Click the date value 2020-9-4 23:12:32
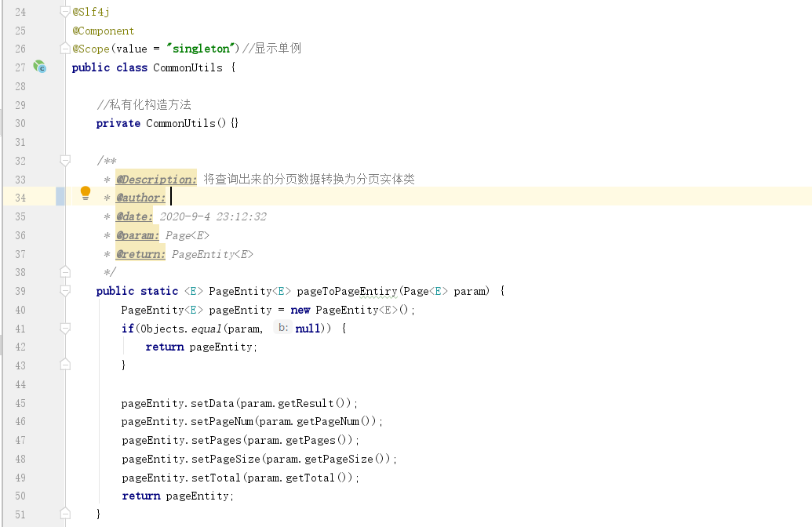Screen dimensions: 812x527 pyautogui.click(x=213, y=216)
